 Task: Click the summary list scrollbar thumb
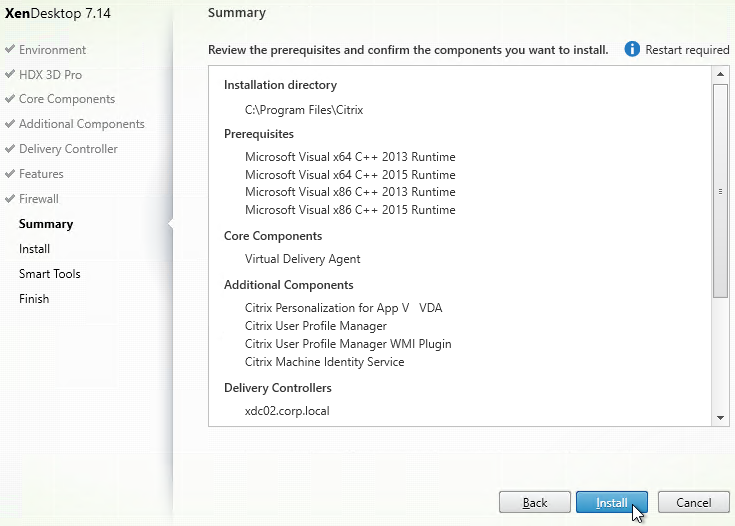[720, 191]
